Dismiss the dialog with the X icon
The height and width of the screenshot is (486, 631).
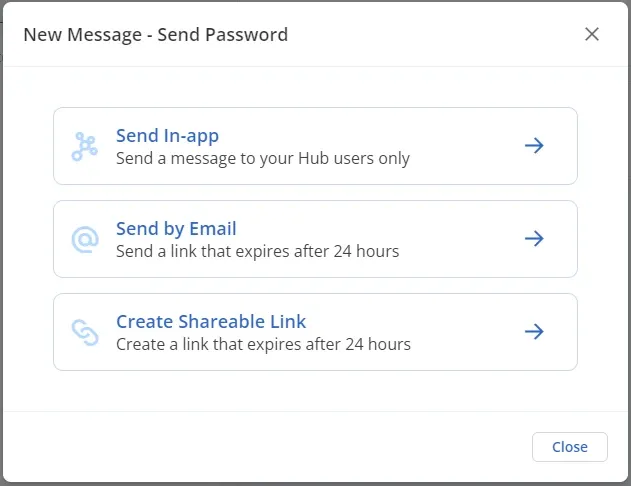pos(592,34)
